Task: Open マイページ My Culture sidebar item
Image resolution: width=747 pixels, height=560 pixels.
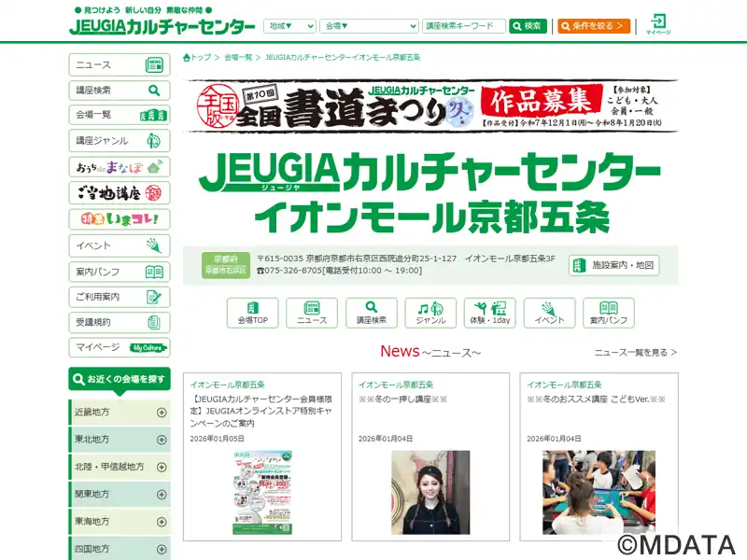Action: point(120,347)
